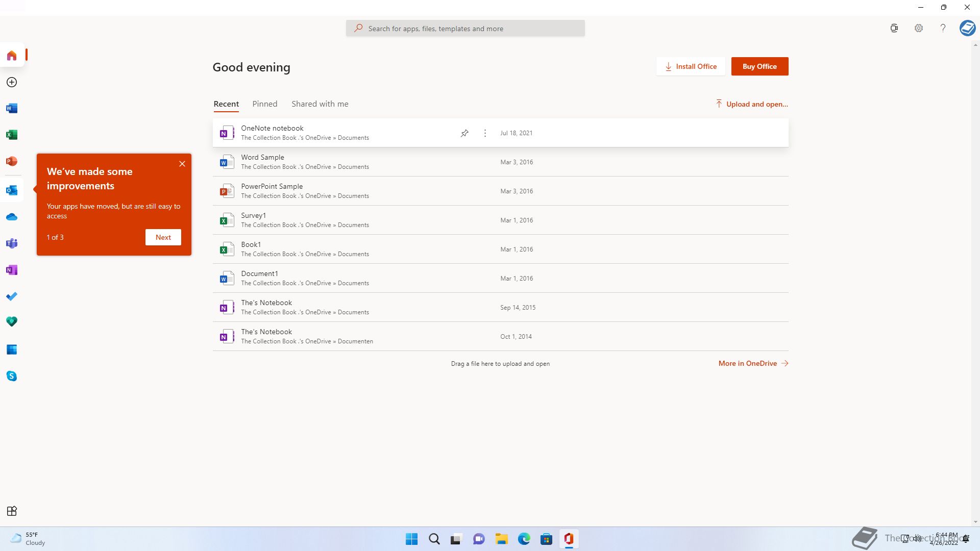Screen dimensions: 980x551
Task: Open the Book1 workbook
Action: pos(500,249)
